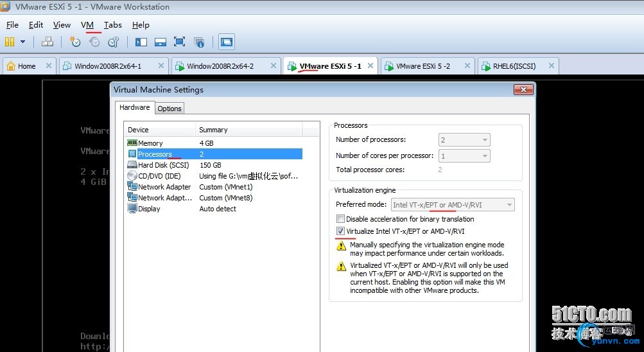Open the power options dropdown arrow in toolbar
The width and height of the screenshot is (644, 352).
point(22,42)
